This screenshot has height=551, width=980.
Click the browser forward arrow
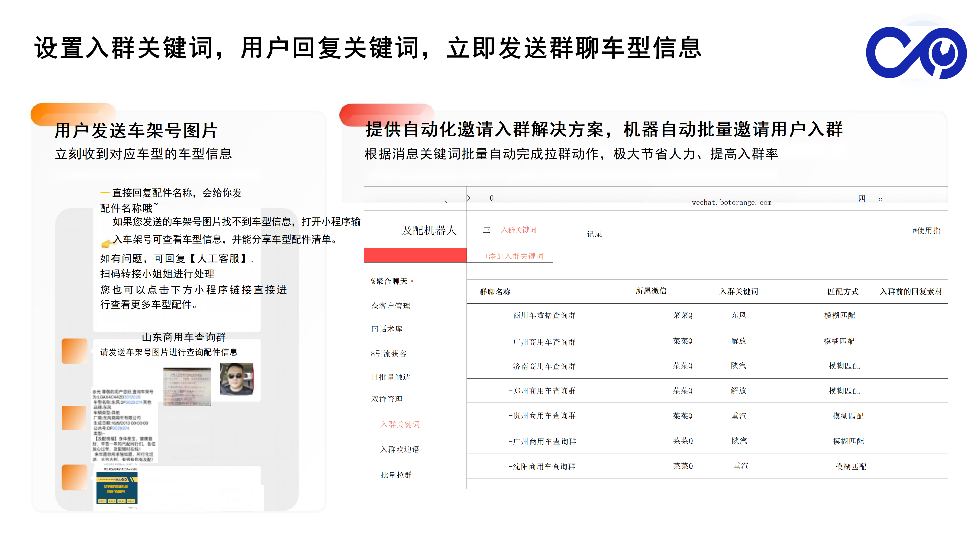click(x=469, y=198)
